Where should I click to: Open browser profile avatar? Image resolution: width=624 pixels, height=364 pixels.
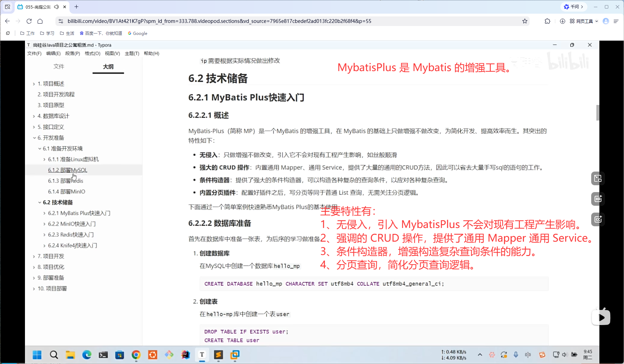606,21
